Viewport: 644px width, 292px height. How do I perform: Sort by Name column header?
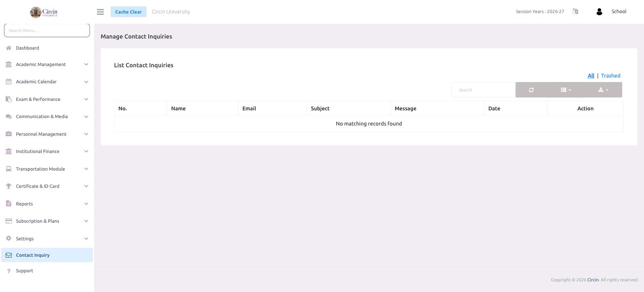click(202, 108)
